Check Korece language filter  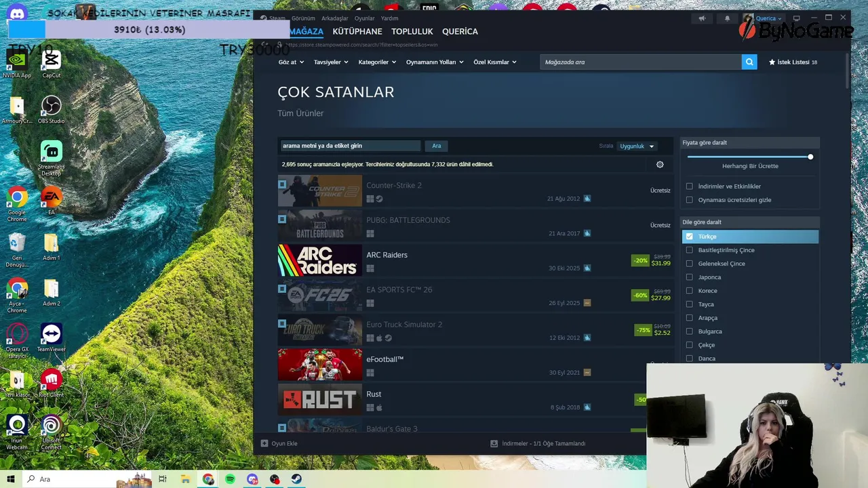click(x=690, y=290)
